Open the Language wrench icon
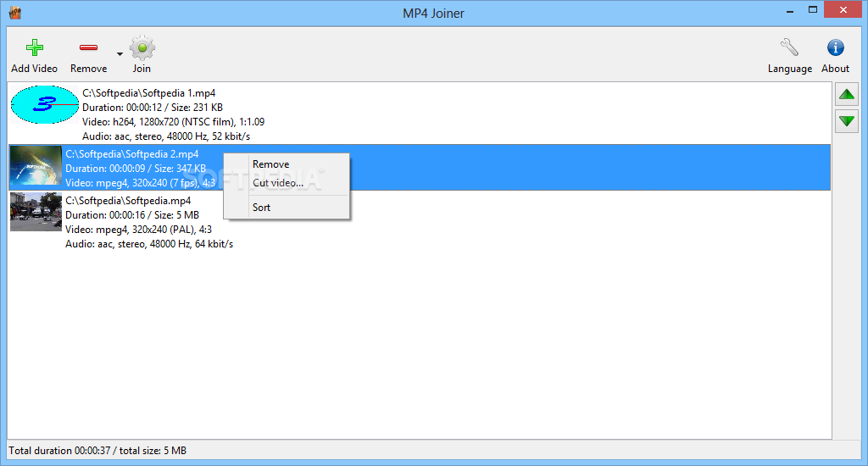 pos(789,47)
